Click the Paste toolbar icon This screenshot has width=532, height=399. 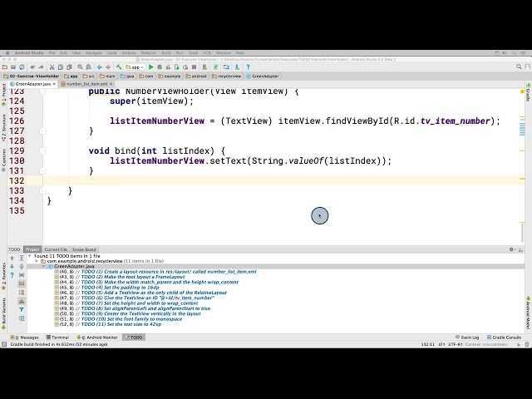(69, 67)
